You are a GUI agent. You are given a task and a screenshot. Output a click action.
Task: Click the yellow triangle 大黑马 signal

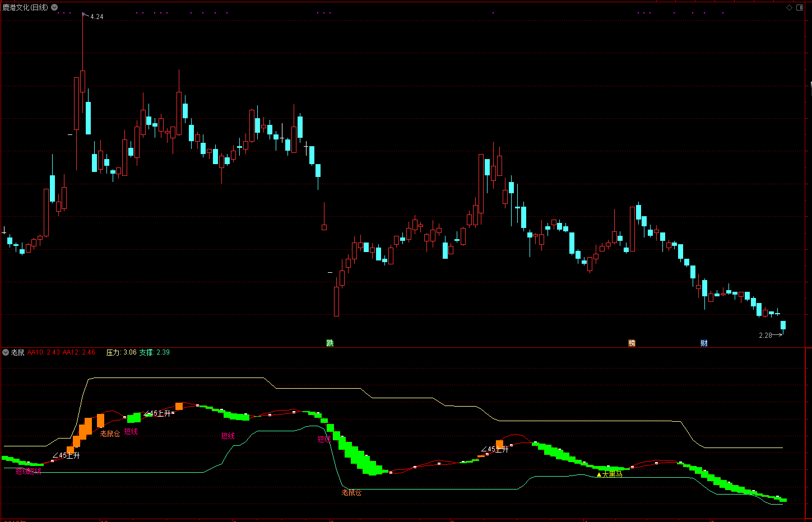(599, 474)
